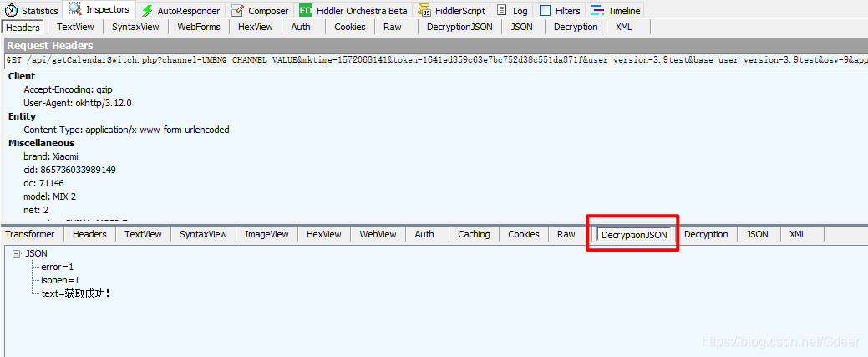Open the FiddlerScript tab
This screenshot has height=357, width=868.
452,11
